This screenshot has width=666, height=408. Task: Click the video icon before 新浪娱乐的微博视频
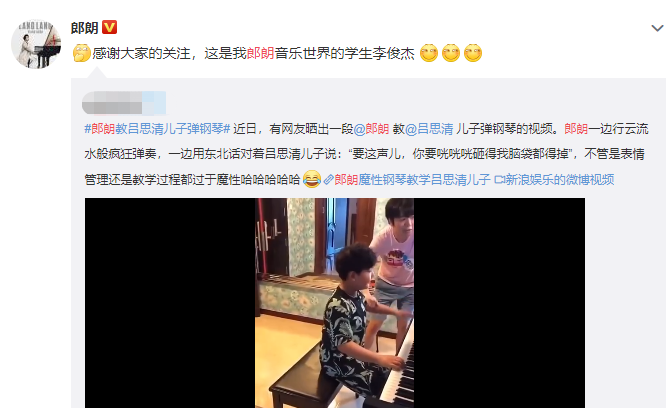coord(500,180)
